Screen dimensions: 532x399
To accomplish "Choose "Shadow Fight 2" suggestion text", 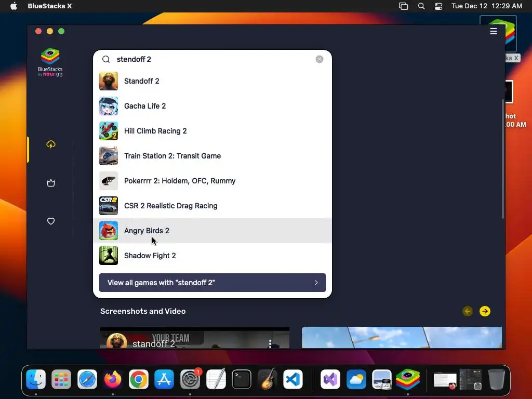I will point(150,256).
